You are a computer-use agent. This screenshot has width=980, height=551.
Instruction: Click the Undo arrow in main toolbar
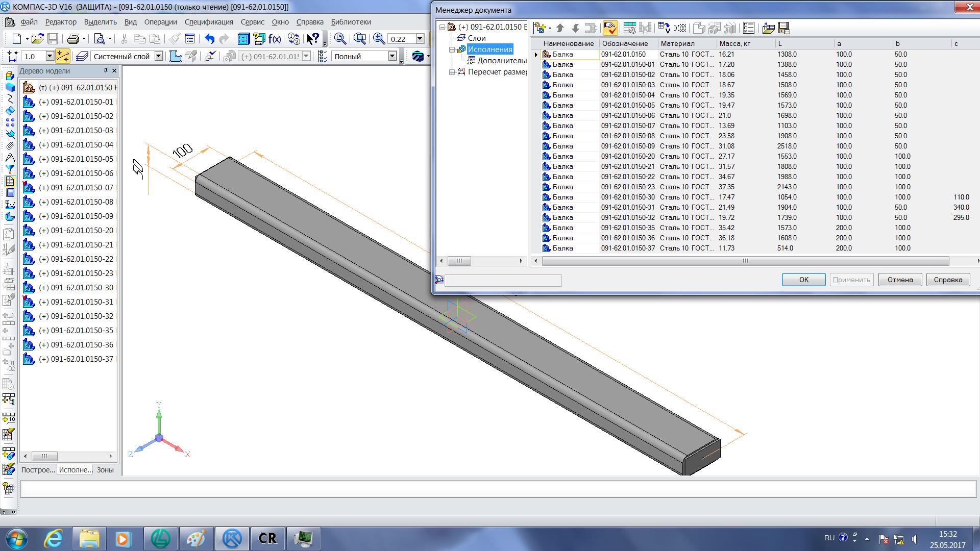point(209,39)
